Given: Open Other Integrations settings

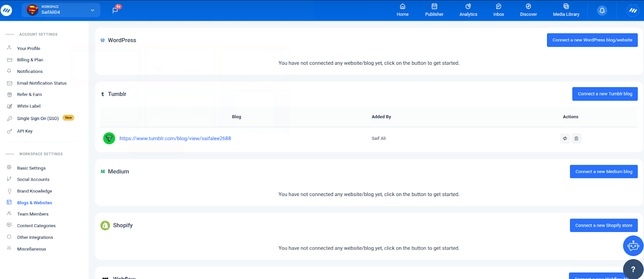Looking at the screenshot, I should (35, 237).
